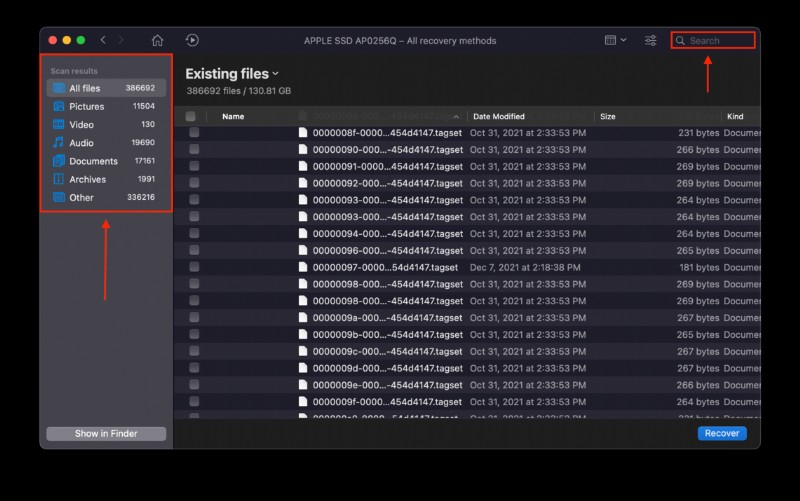The height and width of the screenshot is (501, 800).
Task: Select All files in Scan results
Action: tap(106, 88)
